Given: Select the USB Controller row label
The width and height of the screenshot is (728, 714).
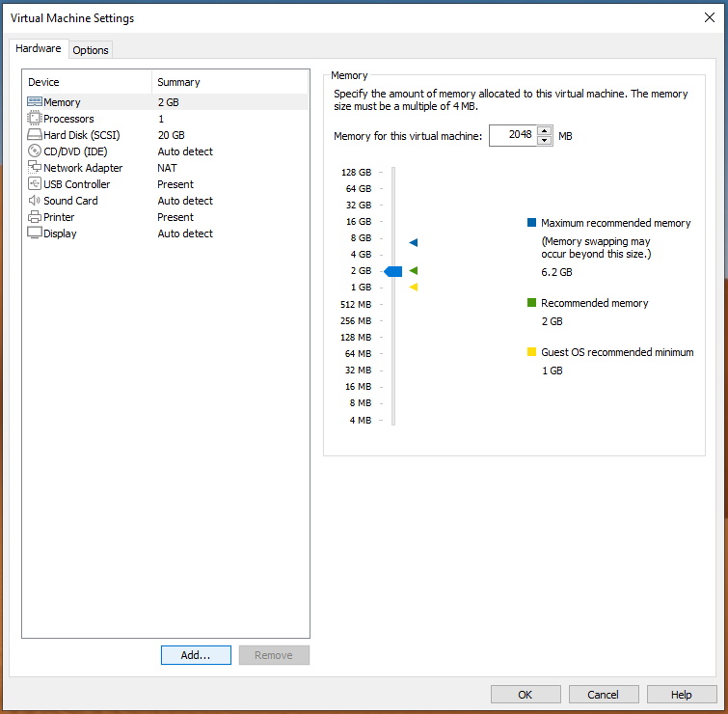Looking at the screenshot, I should [77, 184].
